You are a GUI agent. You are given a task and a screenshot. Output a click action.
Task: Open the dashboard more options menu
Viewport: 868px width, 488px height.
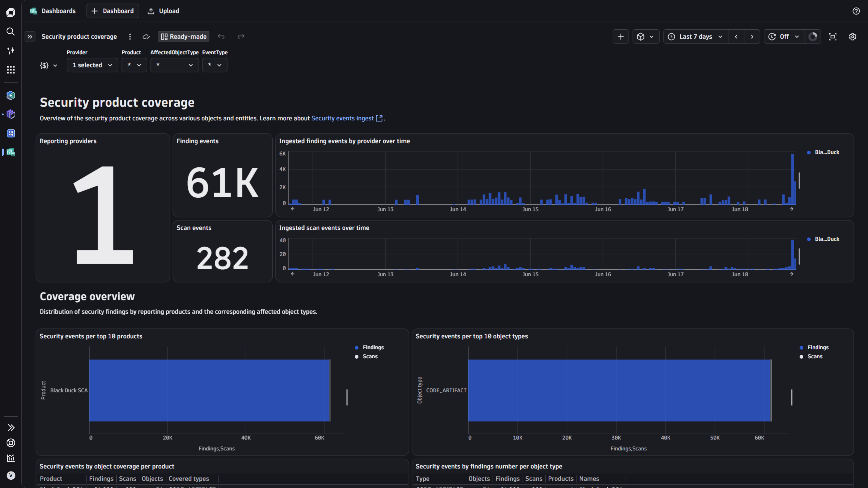pyautogui.click(x=130, y=37)
